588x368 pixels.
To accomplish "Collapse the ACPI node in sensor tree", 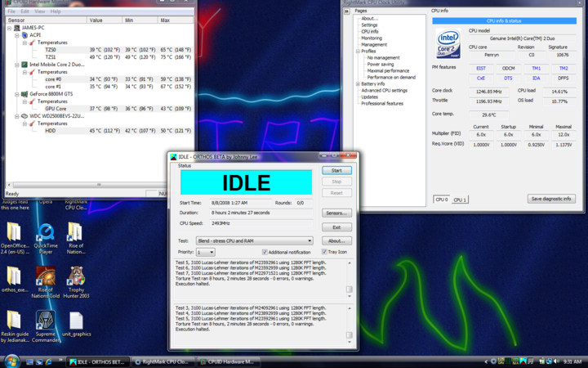I will (17, 35).
